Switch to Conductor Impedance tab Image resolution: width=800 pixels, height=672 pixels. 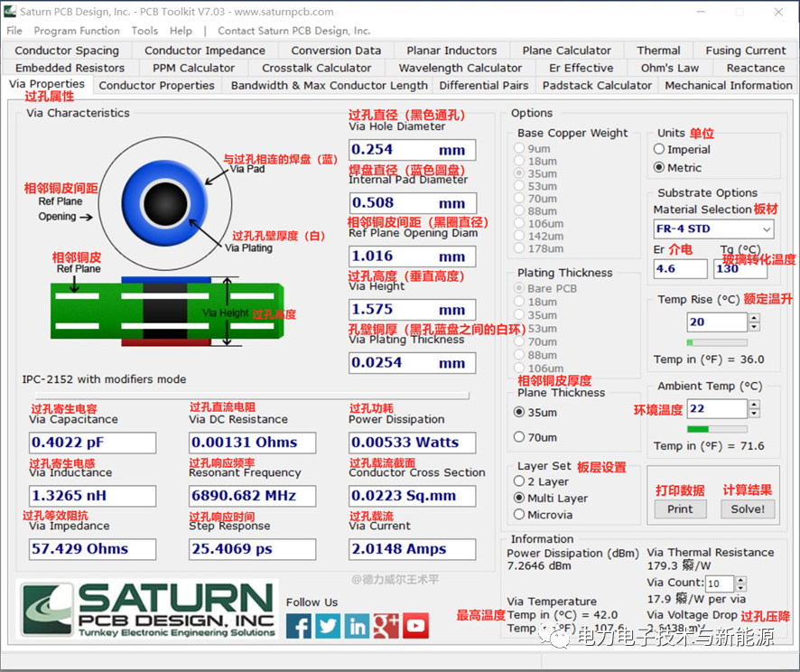tap(205, 51)
